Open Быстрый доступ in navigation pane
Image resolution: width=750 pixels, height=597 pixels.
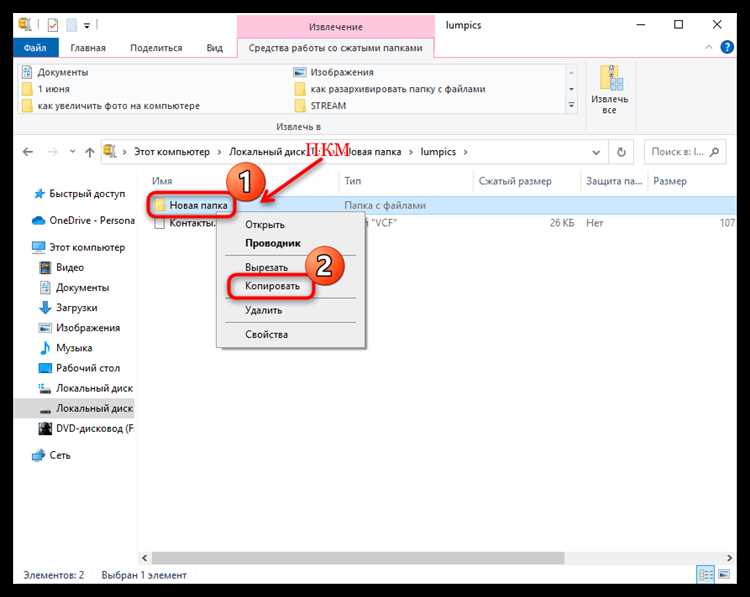(87, 194)
